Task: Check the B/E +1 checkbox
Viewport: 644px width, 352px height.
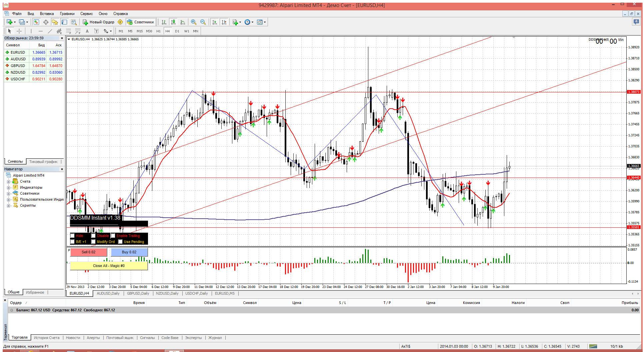Action: point(72,242)
